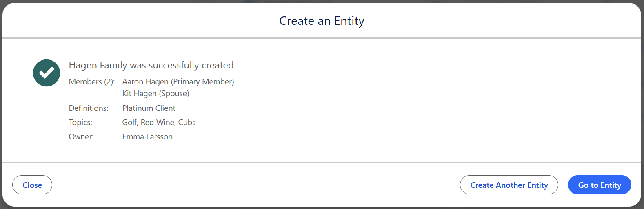Select the Members (2) label
Viewport: 644px width, 209px height.
[x=92, y=81]
